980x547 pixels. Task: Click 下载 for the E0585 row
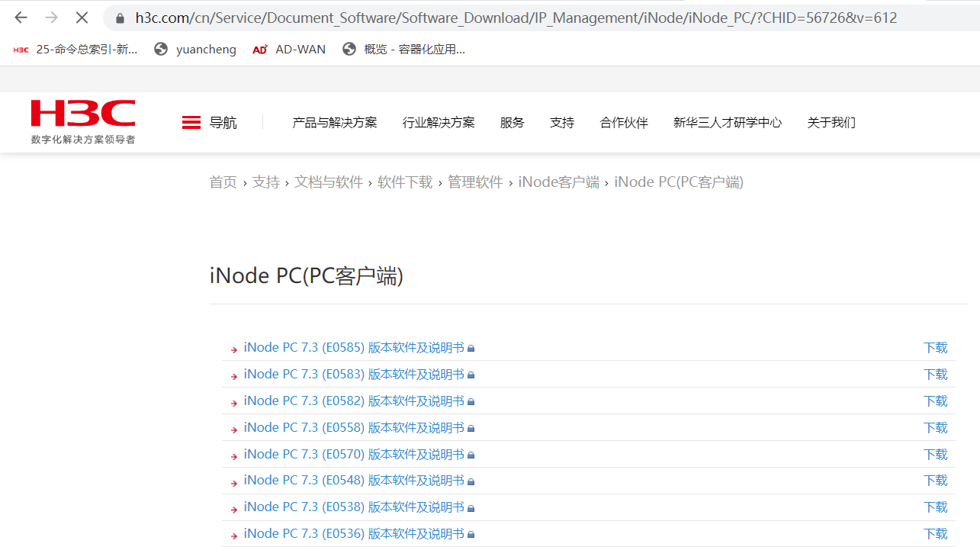tap(935, 348)
